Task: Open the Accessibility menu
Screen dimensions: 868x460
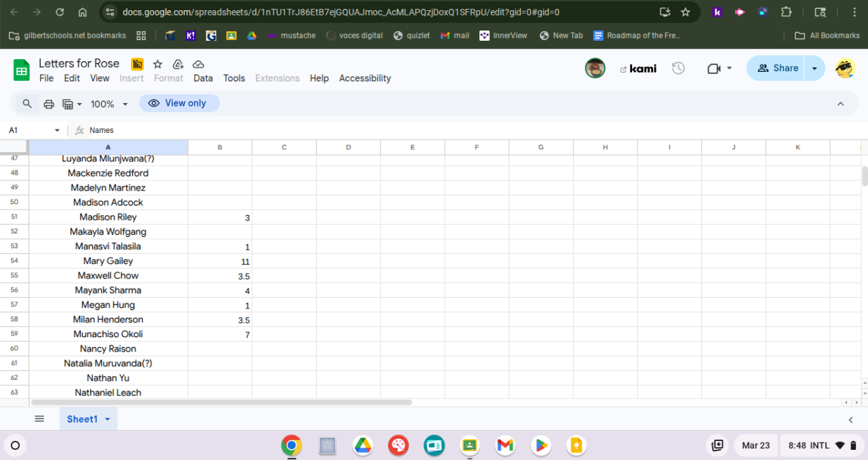Action: point(365,78)
